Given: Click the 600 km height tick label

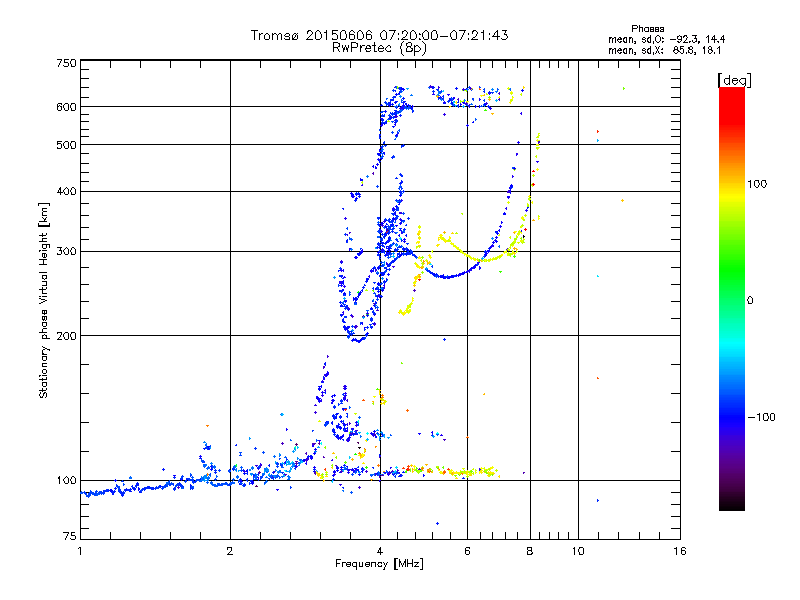Looking at the screenshot, I should [x=66, y=107].
